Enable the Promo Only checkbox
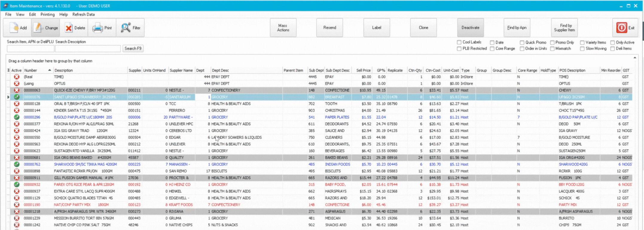Image resolution: width=644 pixels, height=230 pixels. (552, 42)
